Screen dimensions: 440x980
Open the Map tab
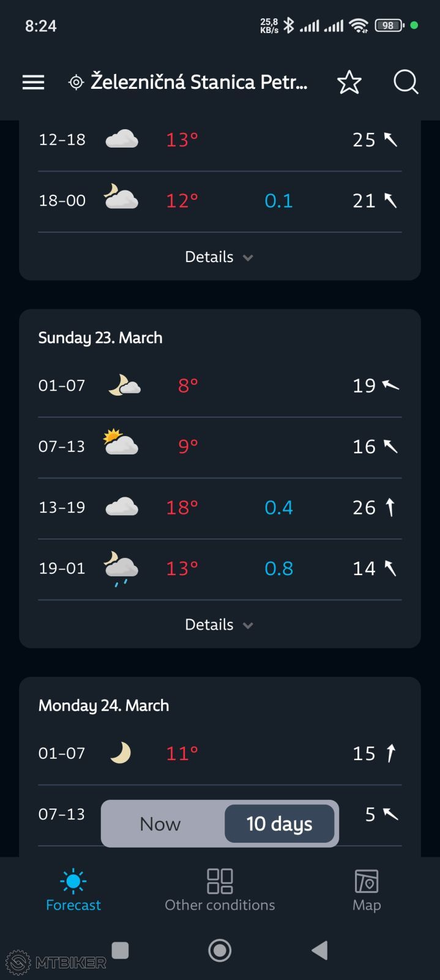click(367, 905)
